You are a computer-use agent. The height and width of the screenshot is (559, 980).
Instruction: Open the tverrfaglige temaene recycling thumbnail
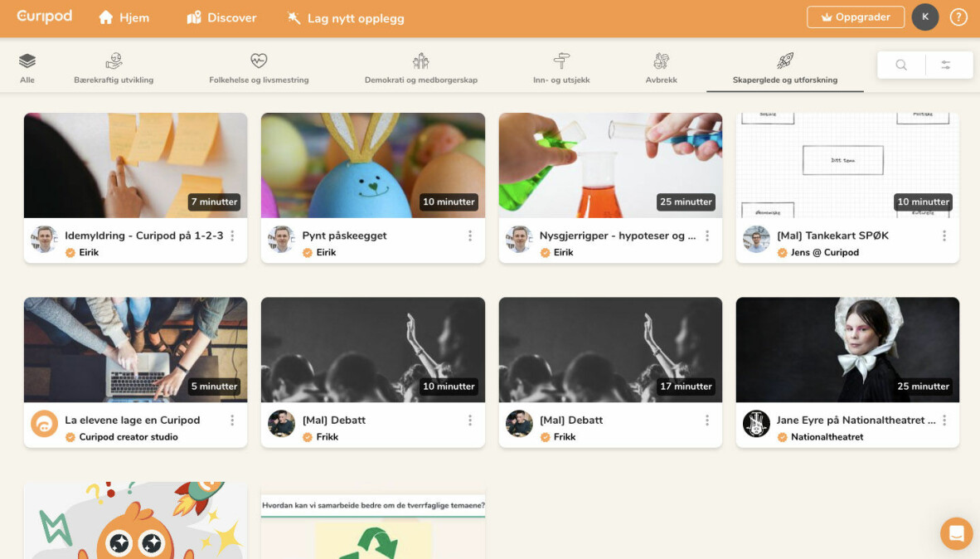[x=373, y=520]
